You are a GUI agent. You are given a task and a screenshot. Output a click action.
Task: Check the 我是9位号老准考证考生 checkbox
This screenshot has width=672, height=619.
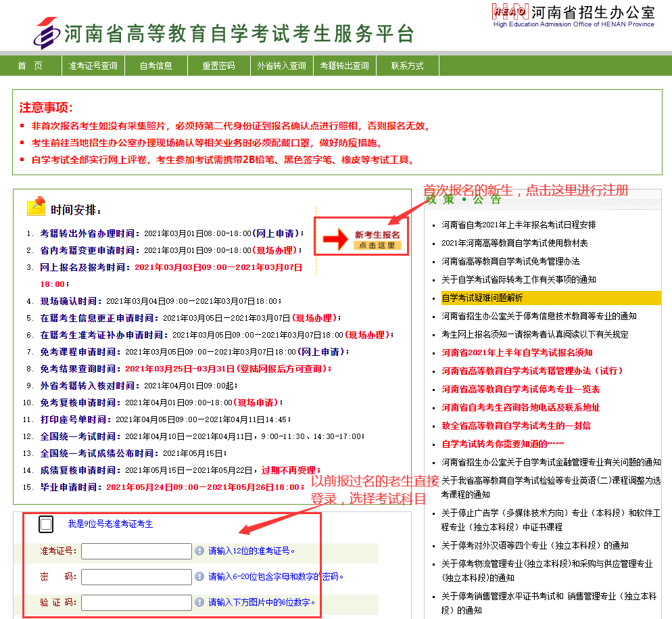pos(46,524)
